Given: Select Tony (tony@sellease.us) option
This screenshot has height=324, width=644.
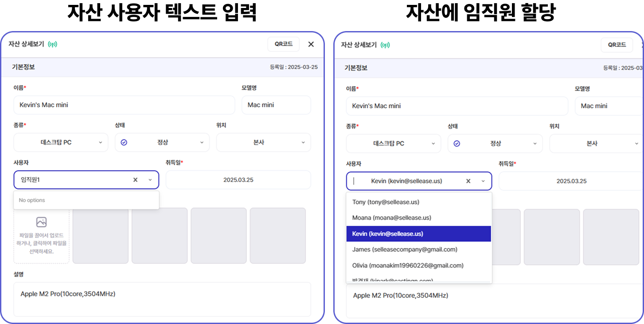Looking at the screenshot, I should [x=419, y=202].
